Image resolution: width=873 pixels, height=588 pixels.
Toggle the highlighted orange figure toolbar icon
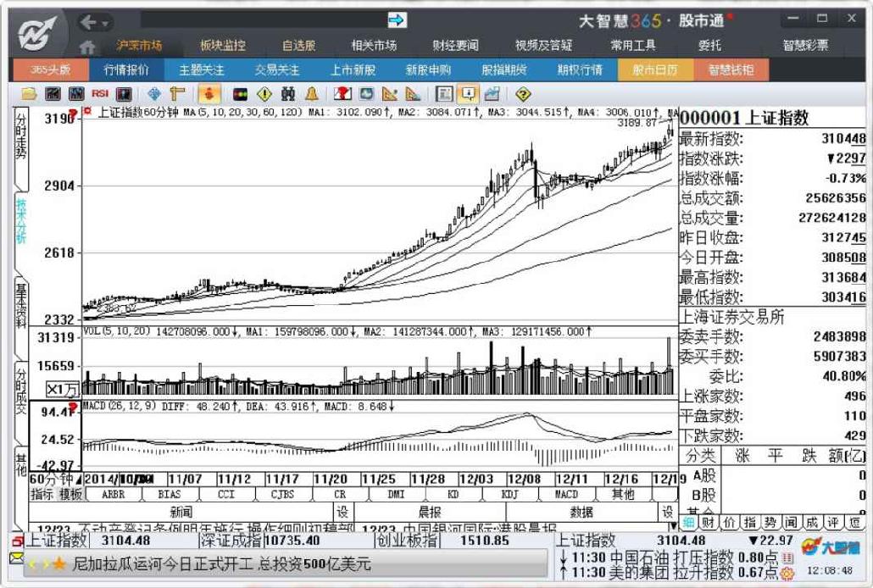[x=209, y=94]
